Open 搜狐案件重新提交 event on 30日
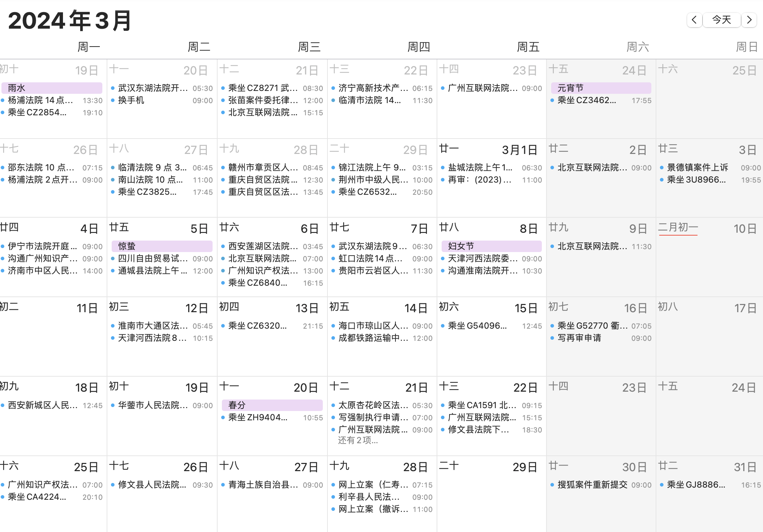Image resolution: width=763 pixels, height=532 pixels. pyautogui.click(x=592, y=485)
